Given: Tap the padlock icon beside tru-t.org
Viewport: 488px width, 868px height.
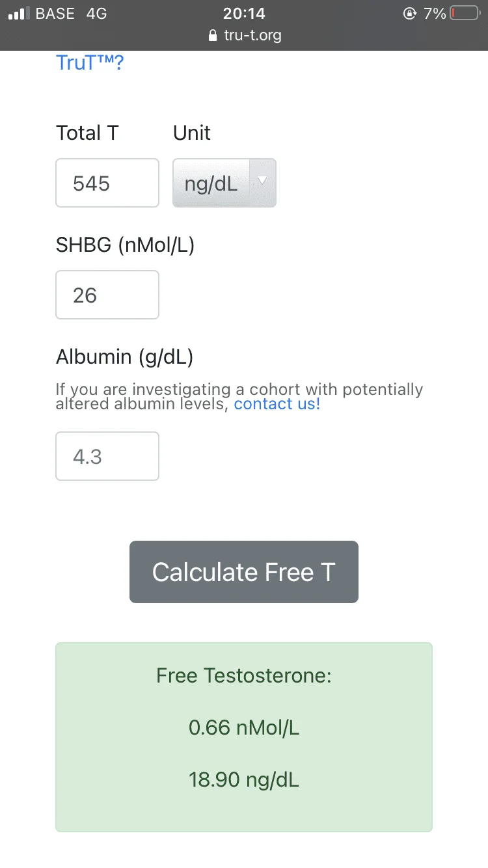Looking at the screenshot, I should coord(212,35).
